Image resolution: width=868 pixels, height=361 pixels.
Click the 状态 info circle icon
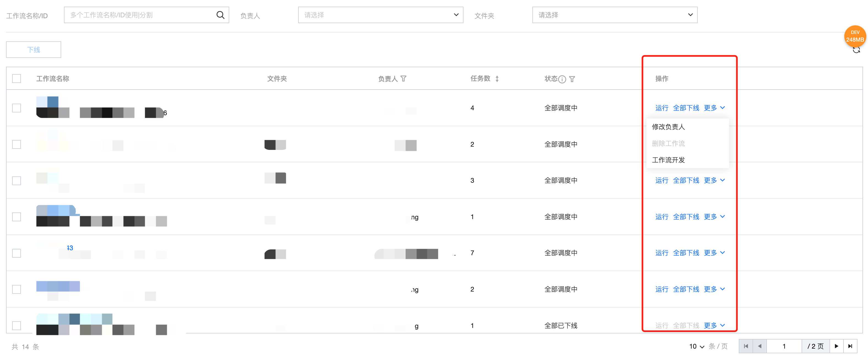tap(562, 79)
